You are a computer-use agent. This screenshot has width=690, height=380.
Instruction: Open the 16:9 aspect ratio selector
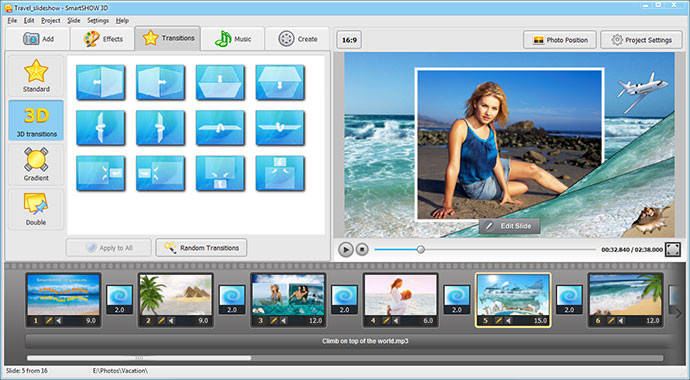click(349, 40)
